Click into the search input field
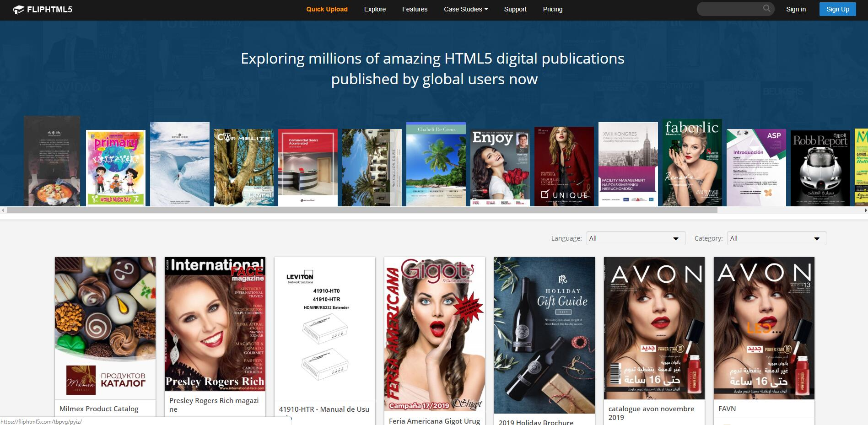Image resolution: width=868 pixels, height=425 pixels. (730, 9)
